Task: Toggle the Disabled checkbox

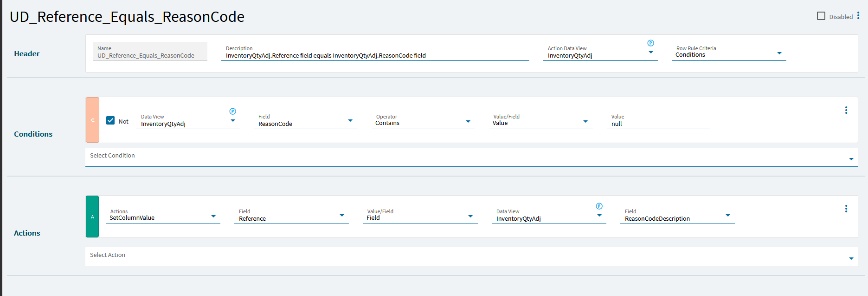Action: click(x=821, y=16)
